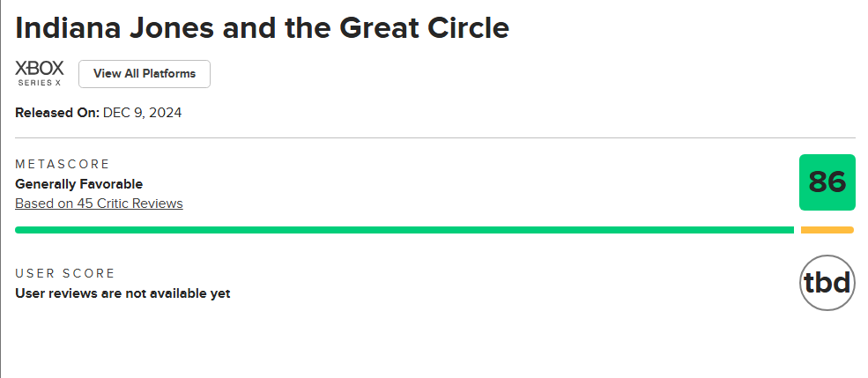Image resolution: width=868 pixels, height=378 pixels.
Task: Open the Based on 45 Critic Reviews link
Action: (x=99, y=204)
